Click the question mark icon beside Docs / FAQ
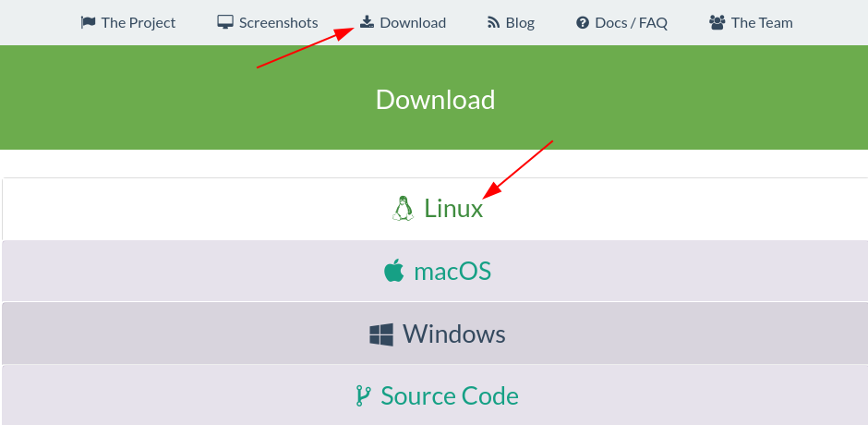This screenshot has height=425, width=868. pyautogui.click(x=583, y=23)
